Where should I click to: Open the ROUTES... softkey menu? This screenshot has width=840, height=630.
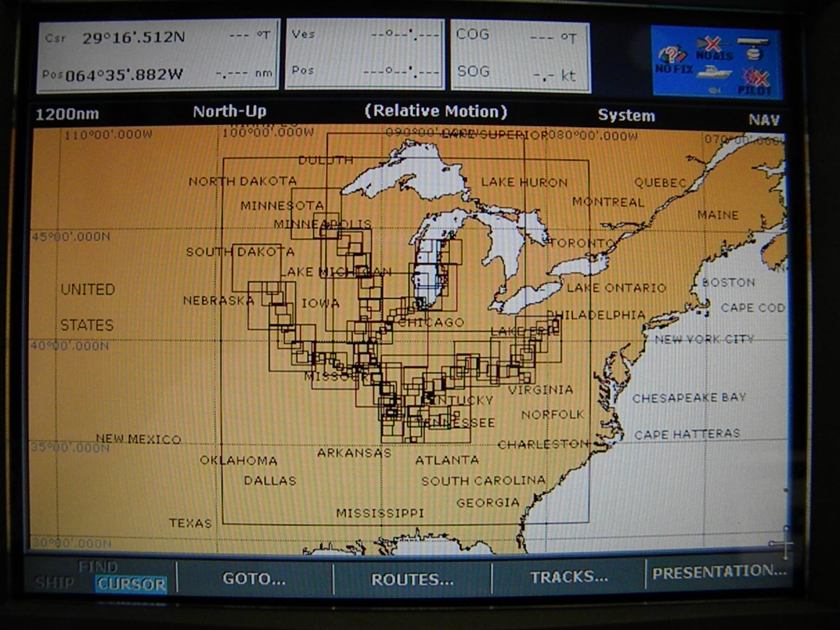click(x=412, y=580)
